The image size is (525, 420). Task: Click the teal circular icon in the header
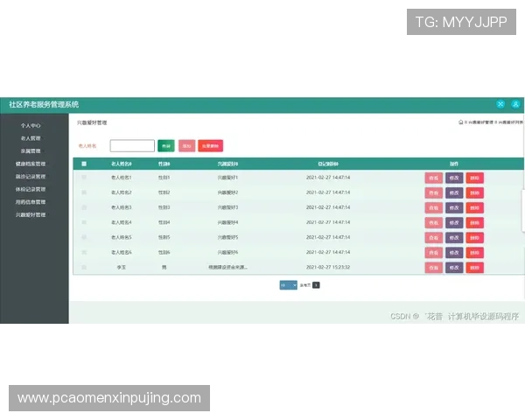pyautogui.click(x=514, y=104)
